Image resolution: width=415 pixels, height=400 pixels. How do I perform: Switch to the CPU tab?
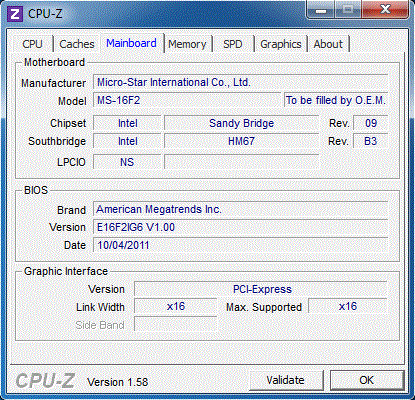click(32, 44)
